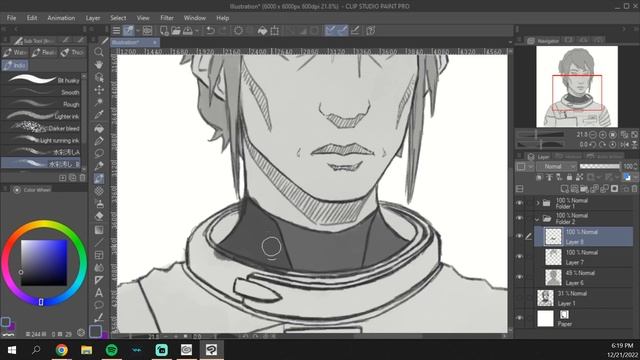Click the Undo icon in the command bar
The width and height of the screenshot is (640, 360).
tap(210, 31)
